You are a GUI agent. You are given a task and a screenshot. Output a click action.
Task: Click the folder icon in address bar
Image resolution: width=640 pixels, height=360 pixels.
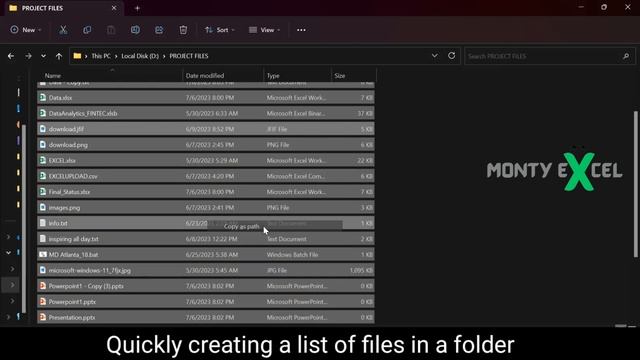pyautogui.click(x=77, y=56)
